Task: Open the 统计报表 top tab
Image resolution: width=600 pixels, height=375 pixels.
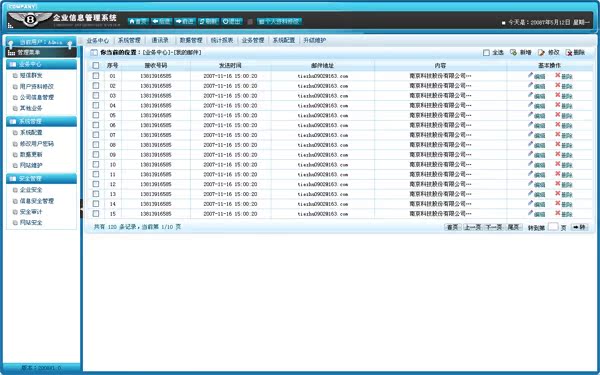Action: (x=222, y=40)
